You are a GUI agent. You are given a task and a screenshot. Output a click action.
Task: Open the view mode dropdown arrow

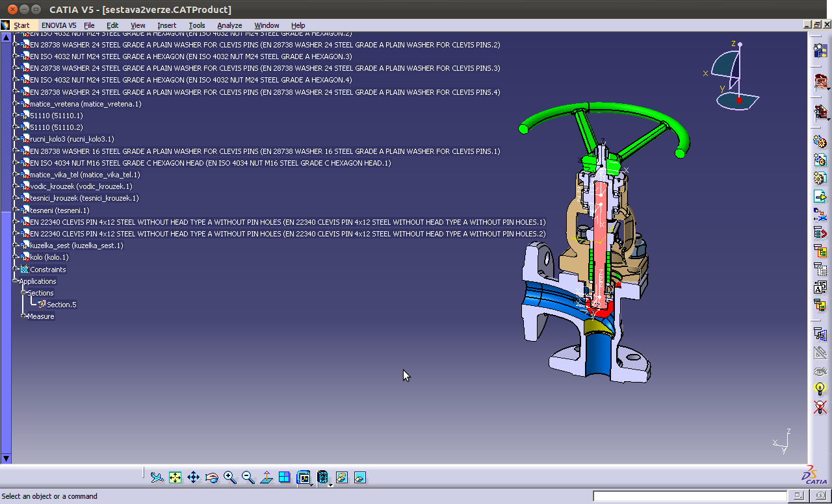coord(331,484)
